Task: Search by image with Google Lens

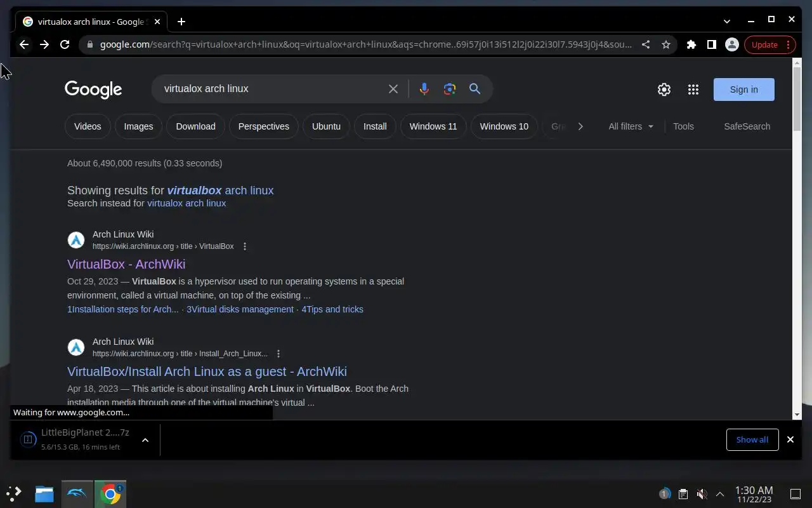Action: point(450,89)
